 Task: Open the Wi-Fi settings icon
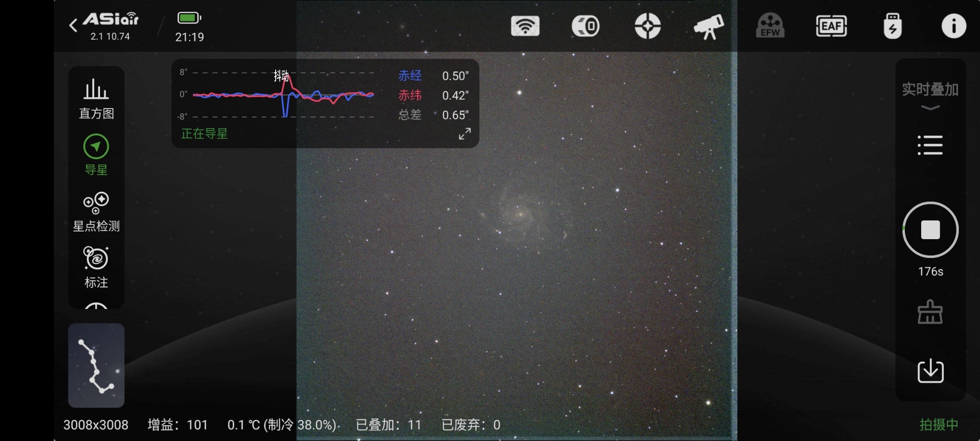(x=525, y=26)
